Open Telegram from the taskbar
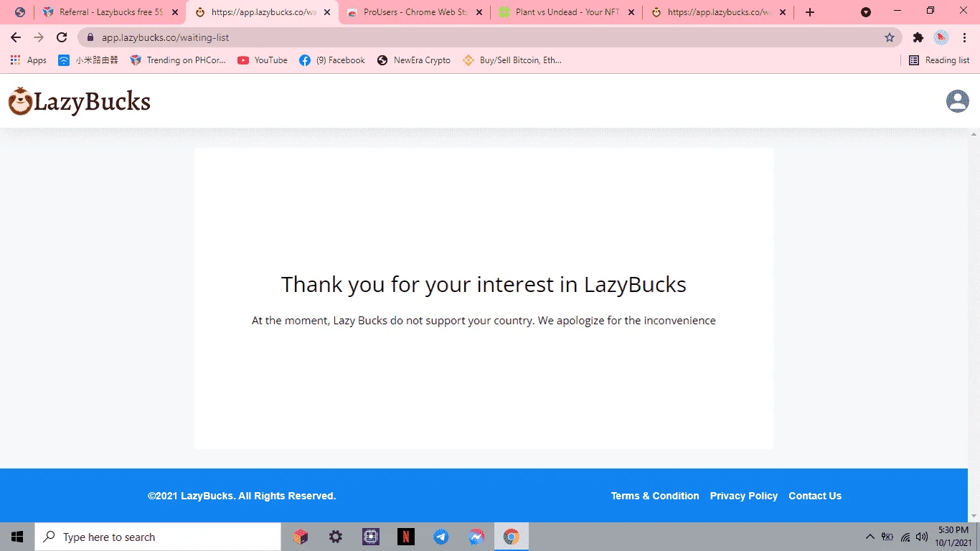 [x=441, y=537]
